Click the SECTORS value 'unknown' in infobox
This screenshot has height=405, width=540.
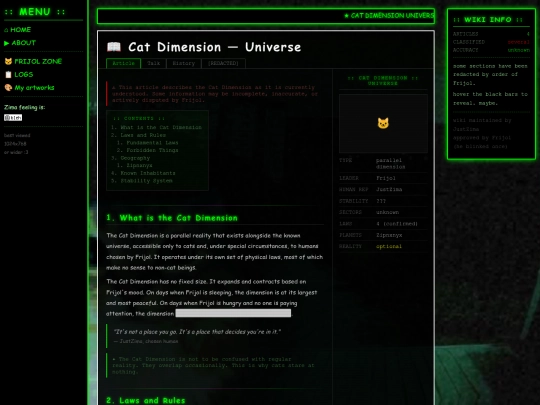[387, 212]
